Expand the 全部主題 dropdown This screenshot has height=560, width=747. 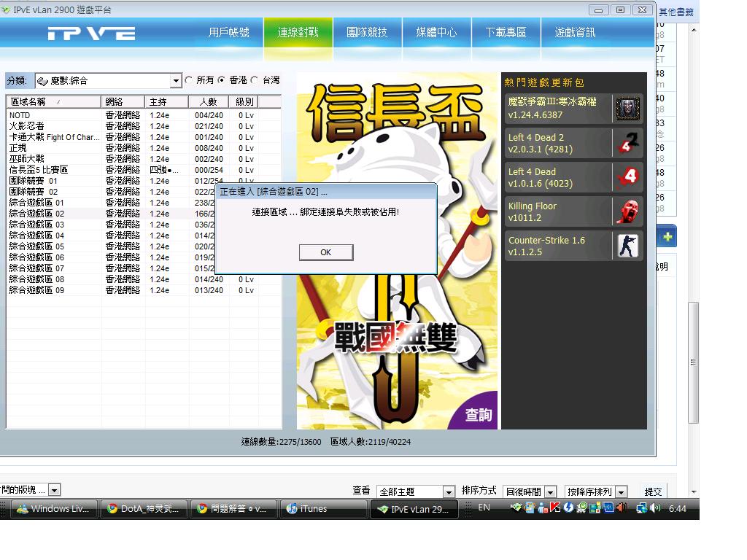449,492
